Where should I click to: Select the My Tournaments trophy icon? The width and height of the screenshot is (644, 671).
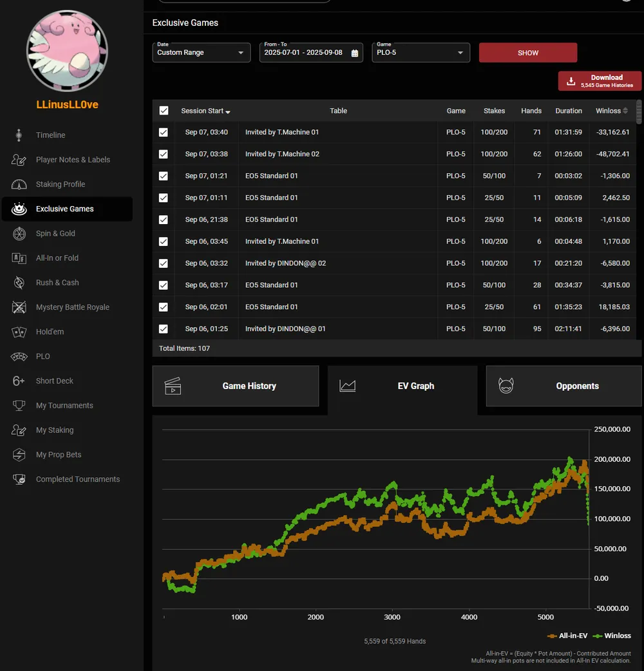[x=19, y=406]
